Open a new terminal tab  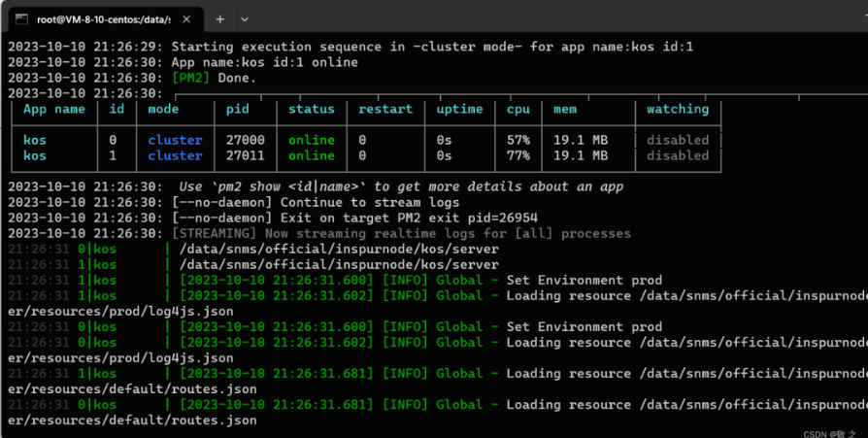coord(220,18)
